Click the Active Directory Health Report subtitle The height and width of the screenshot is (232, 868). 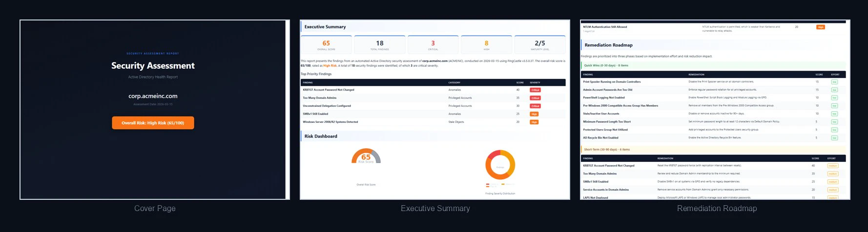pyautogui.click(x=153, y=77)
